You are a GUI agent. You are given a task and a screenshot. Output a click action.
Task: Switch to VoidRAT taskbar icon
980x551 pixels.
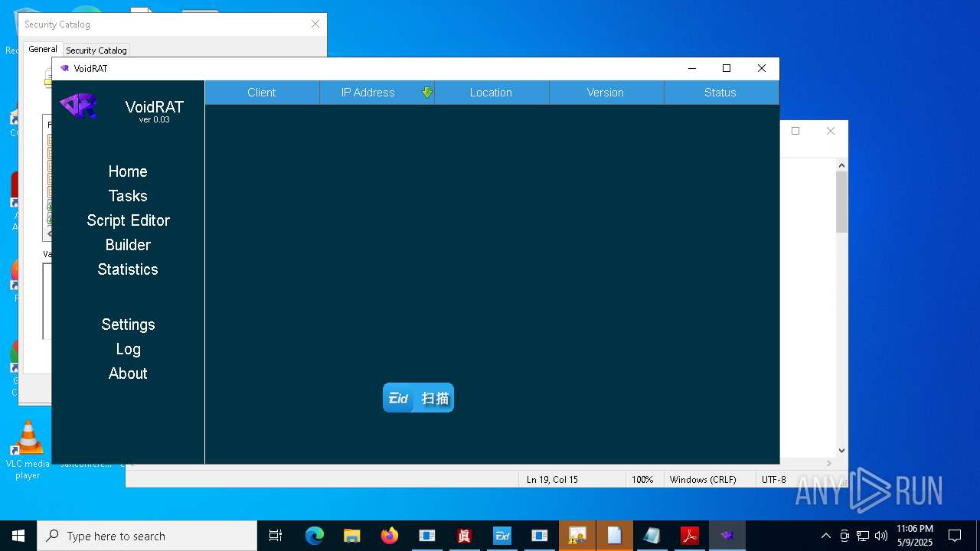(727, 536)
